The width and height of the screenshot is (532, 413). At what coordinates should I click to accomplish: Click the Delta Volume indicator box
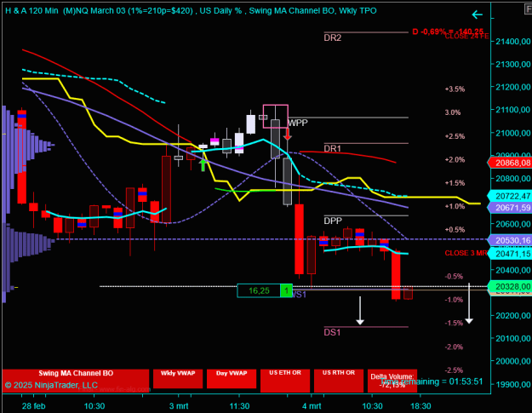tap(392, 381)
